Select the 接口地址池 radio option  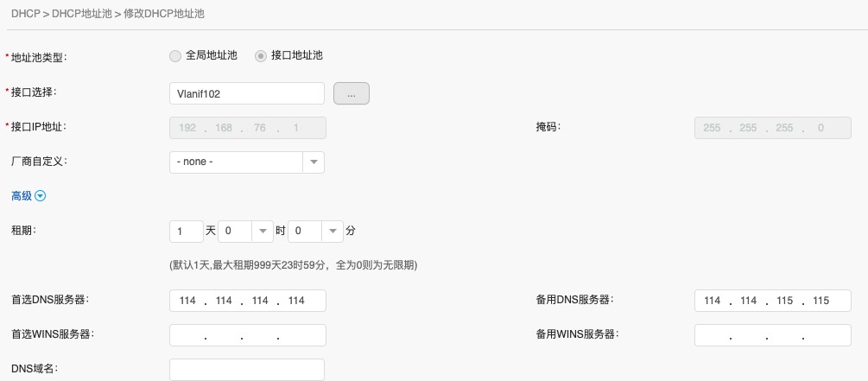(x=261, y=55)
